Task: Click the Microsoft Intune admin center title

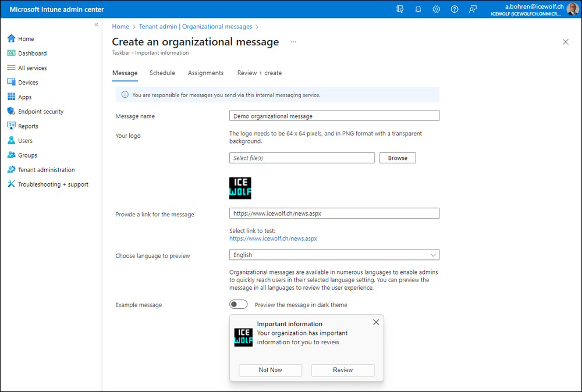Action: tap(57, 9)
